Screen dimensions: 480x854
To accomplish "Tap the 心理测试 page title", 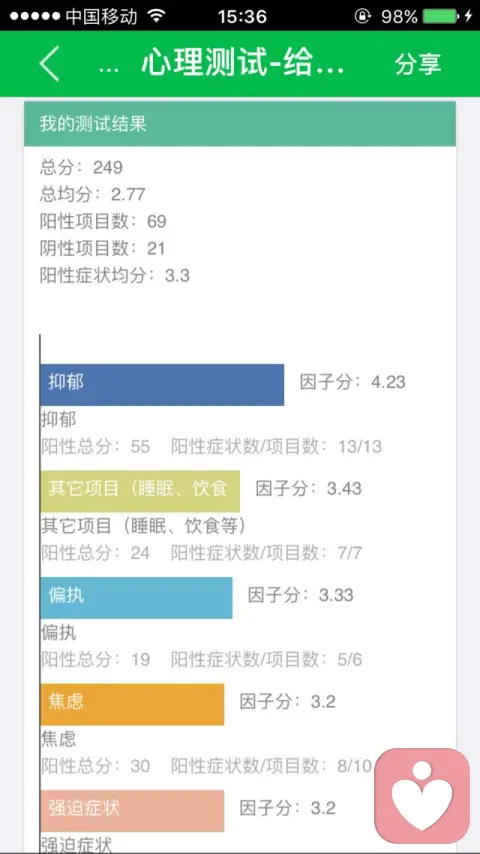I will click(x=243, y=64).
